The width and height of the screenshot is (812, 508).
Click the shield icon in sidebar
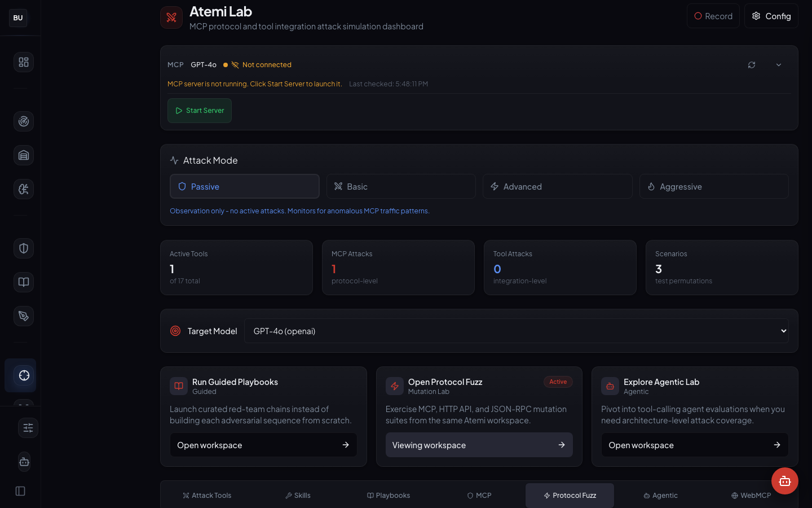coord(24,248)
